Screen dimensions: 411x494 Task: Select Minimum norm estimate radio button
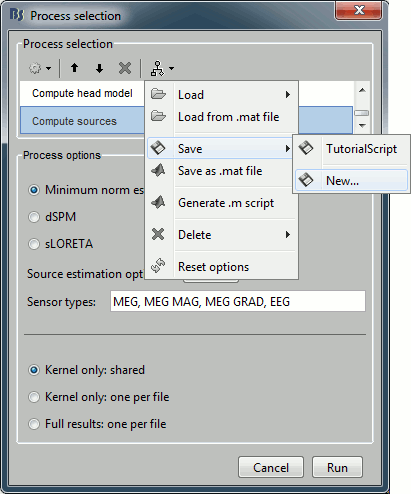click(x=34, y=190)
